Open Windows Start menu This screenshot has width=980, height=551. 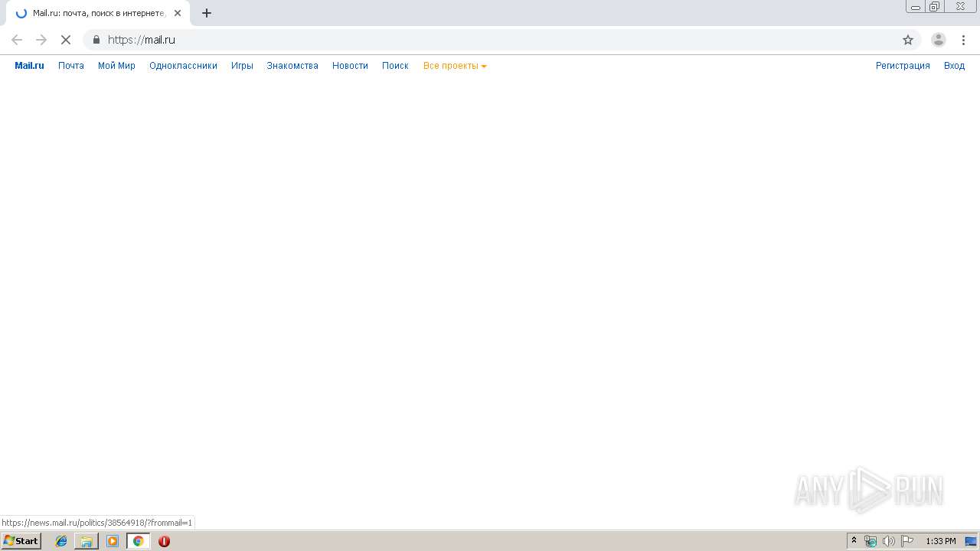point(21,541)
